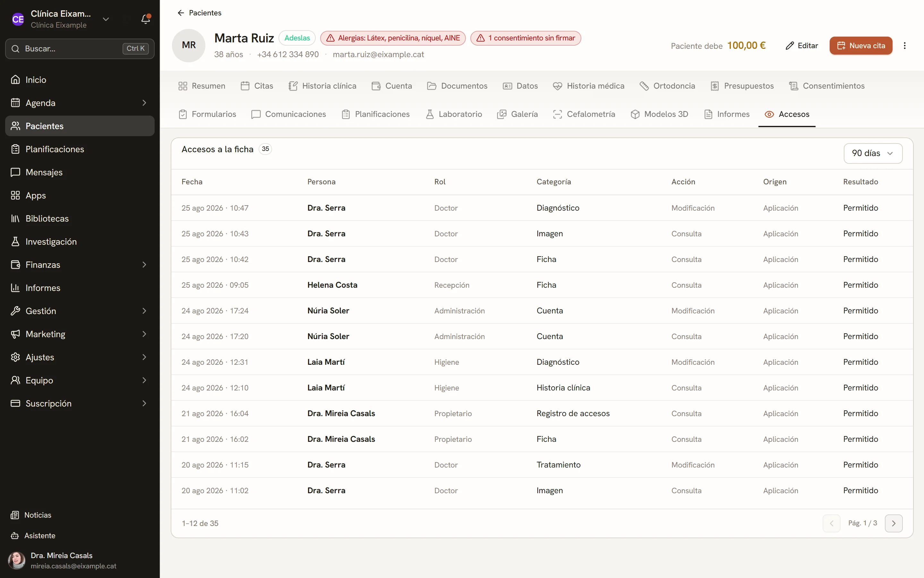Expand the Agenda submenu chevron

(x=144, y=103)
